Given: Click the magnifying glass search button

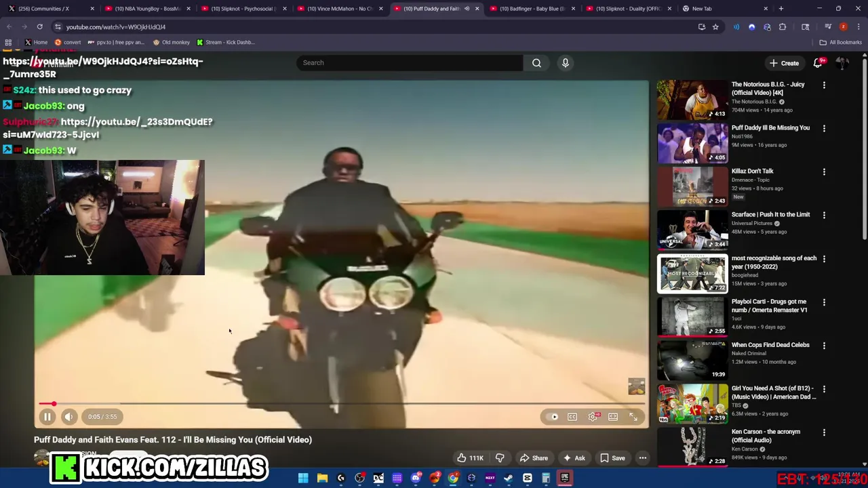Looking at the screenshot, I should pyautogui.click(x=536, y=63).
